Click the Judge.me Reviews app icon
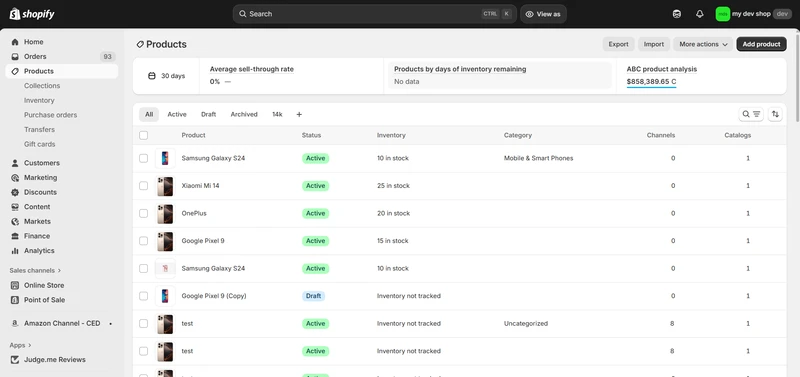This screenshot has width=800, height=377. click(x=15, y=360)
